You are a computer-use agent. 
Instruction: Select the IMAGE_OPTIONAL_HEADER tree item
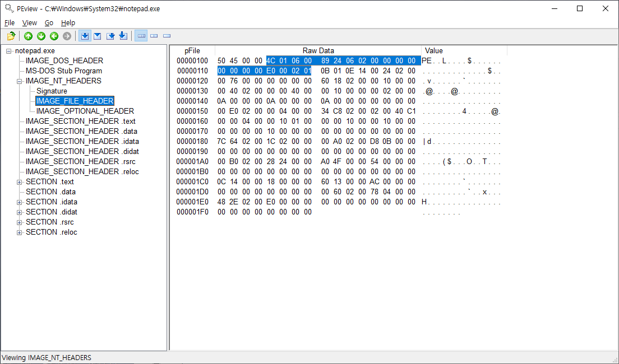tap(85, 111)
